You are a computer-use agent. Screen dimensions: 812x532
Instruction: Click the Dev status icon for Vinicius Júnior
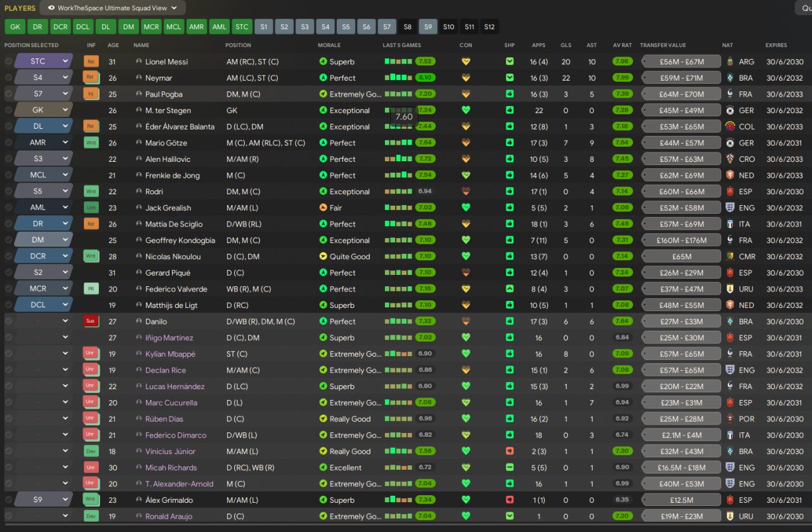[91, 451]
